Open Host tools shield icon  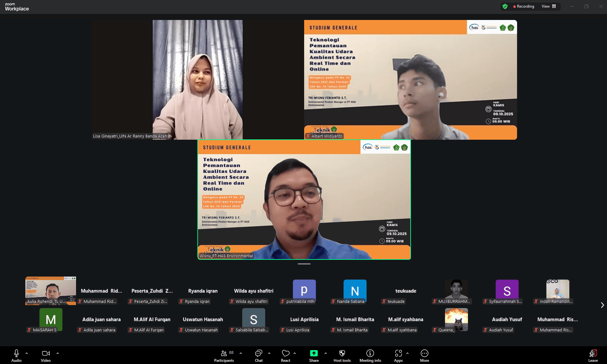coord(342,355)
